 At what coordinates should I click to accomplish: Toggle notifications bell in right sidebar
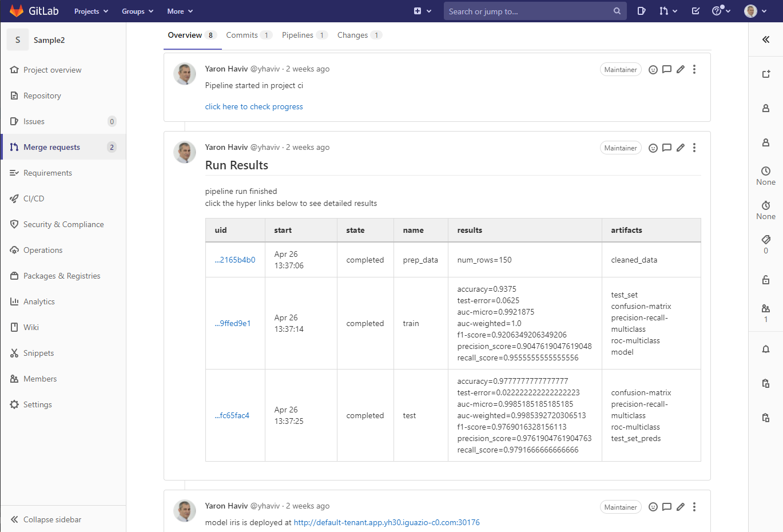766,348
